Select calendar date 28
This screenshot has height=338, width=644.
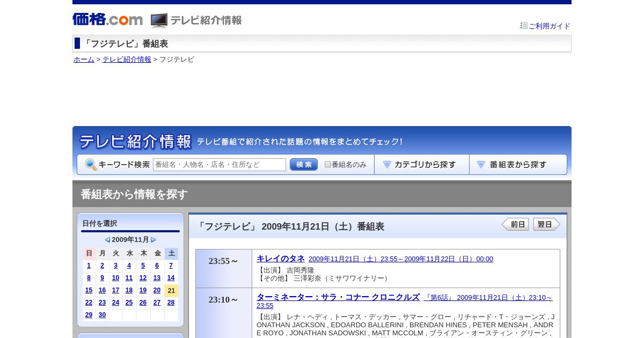[x=171, y=303]
